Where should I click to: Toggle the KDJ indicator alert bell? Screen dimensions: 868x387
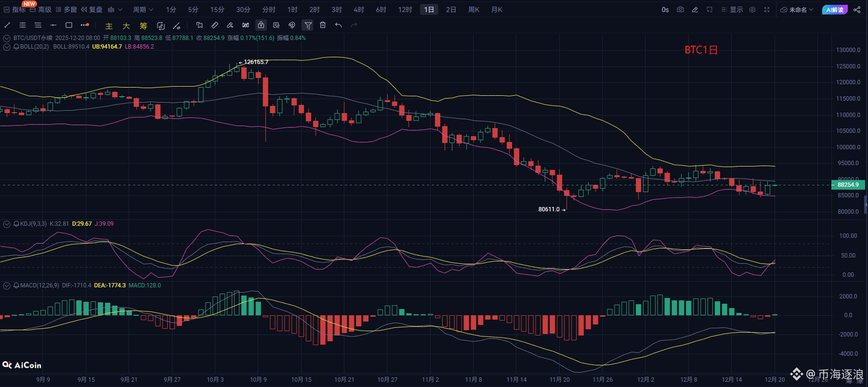[x=16, y=224]
